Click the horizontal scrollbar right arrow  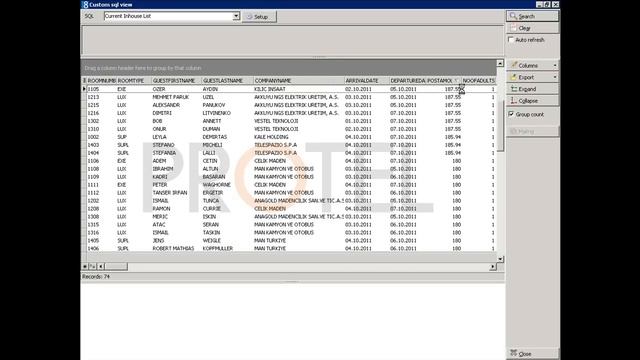pos(493,267)
